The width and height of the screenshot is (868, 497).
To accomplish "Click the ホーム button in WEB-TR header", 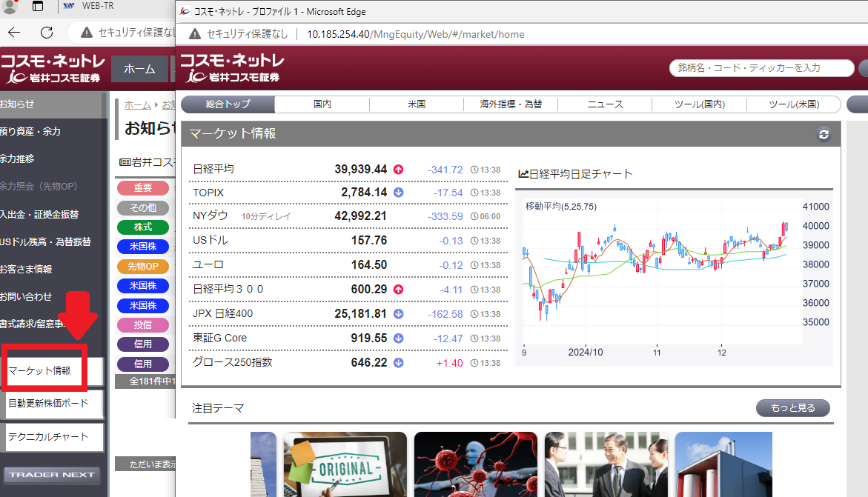I will (x=139, y=69).
